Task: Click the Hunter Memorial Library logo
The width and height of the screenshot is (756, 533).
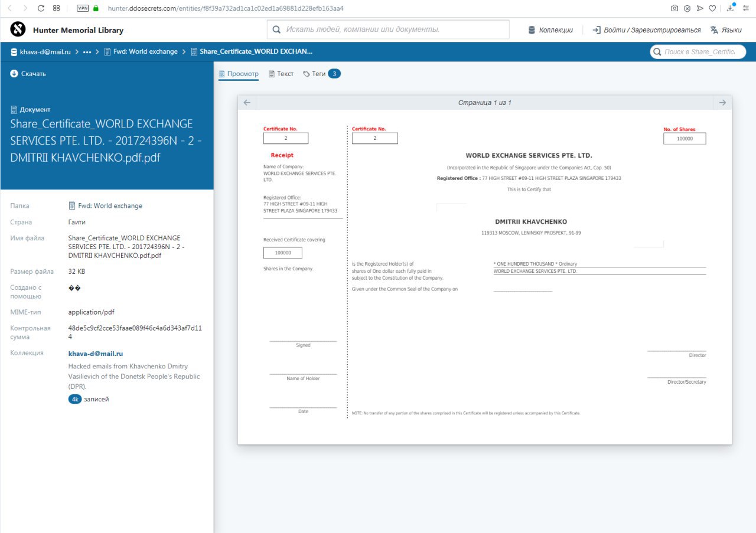Action: pos(18,30)
